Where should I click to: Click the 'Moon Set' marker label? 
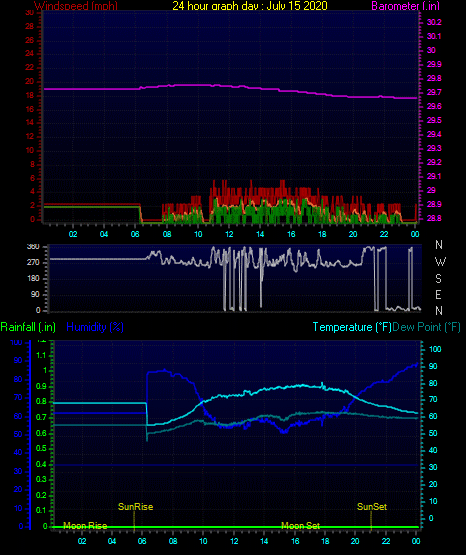click(x=300, y=526)
